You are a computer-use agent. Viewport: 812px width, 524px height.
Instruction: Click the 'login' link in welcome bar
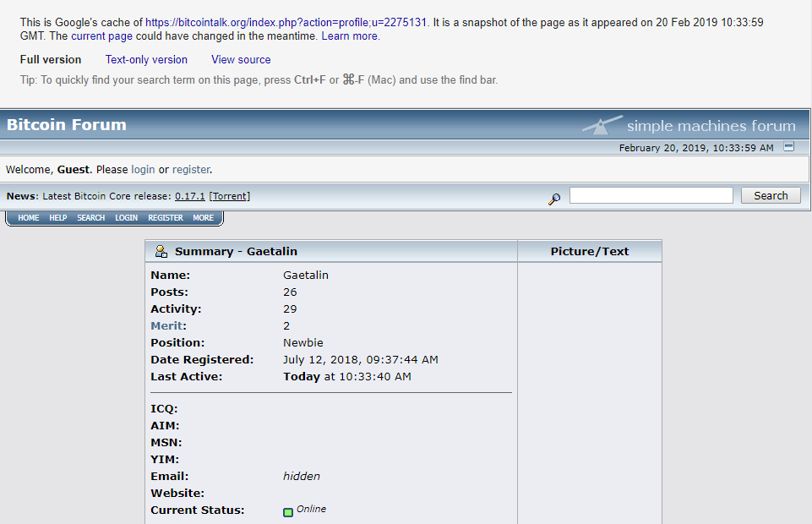tap(143, 170)
